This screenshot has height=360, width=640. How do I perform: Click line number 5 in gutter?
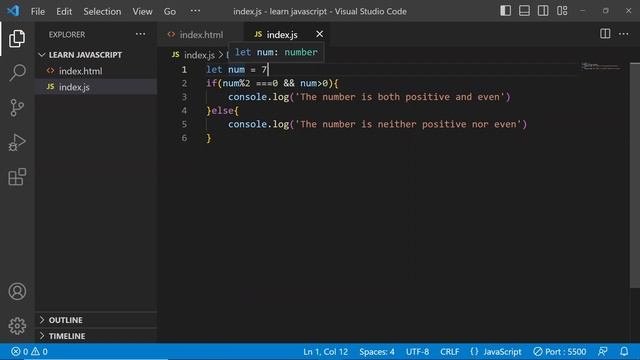click(x=184, y=124)
